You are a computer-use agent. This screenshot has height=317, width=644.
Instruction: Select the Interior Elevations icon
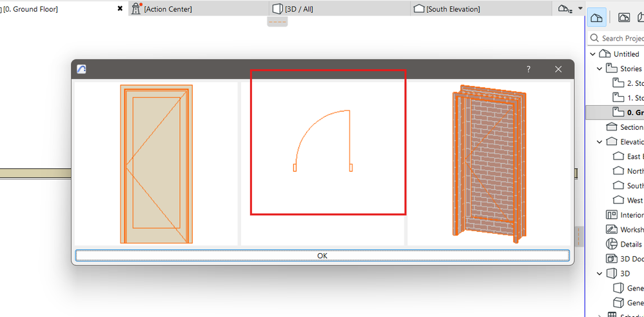(x=612, y=214)
